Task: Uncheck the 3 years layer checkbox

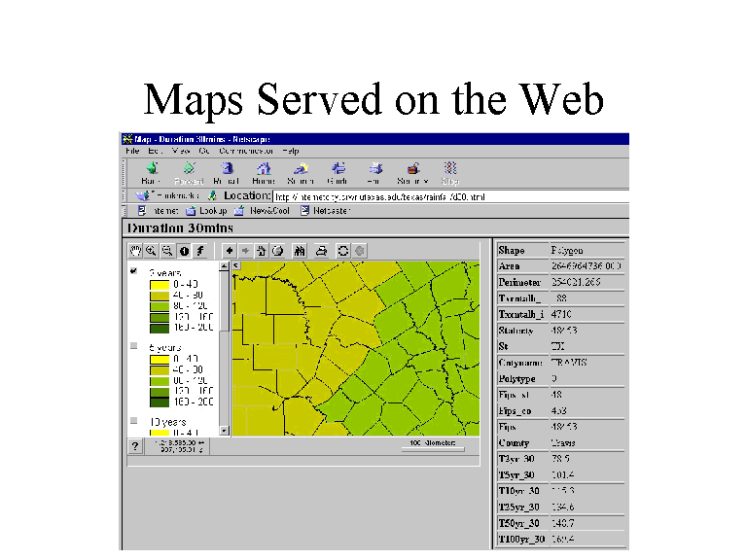Action: point(134,272)
